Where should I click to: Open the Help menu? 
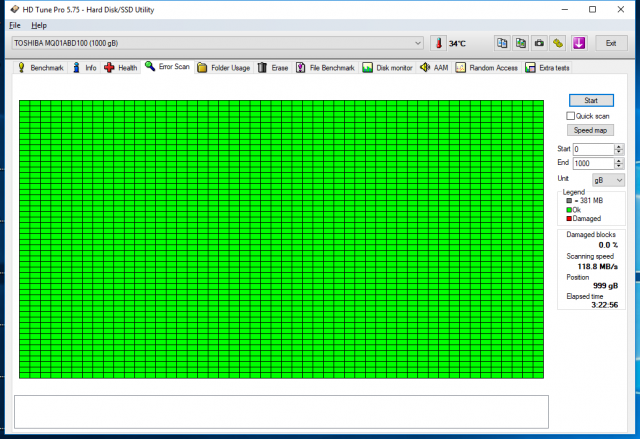click(39, 24)
